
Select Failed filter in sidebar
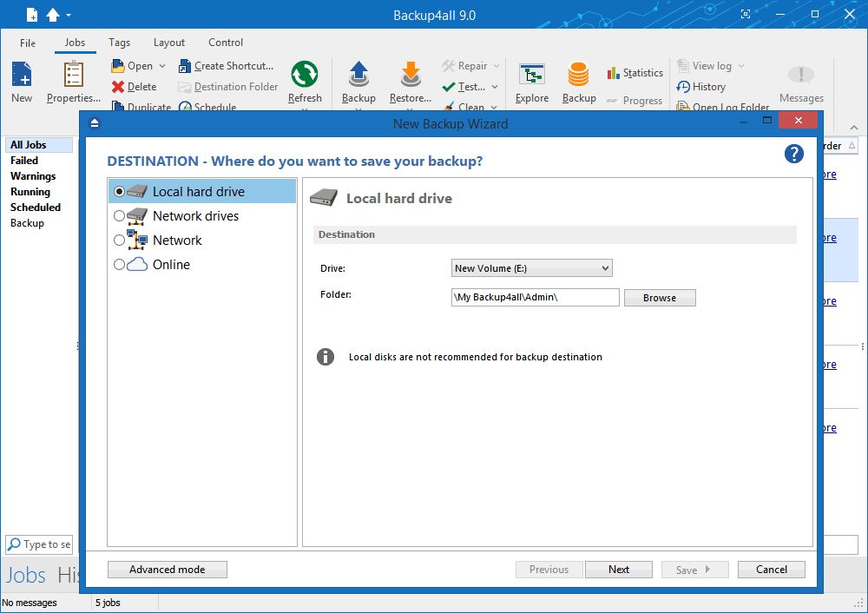pos(24,161)
